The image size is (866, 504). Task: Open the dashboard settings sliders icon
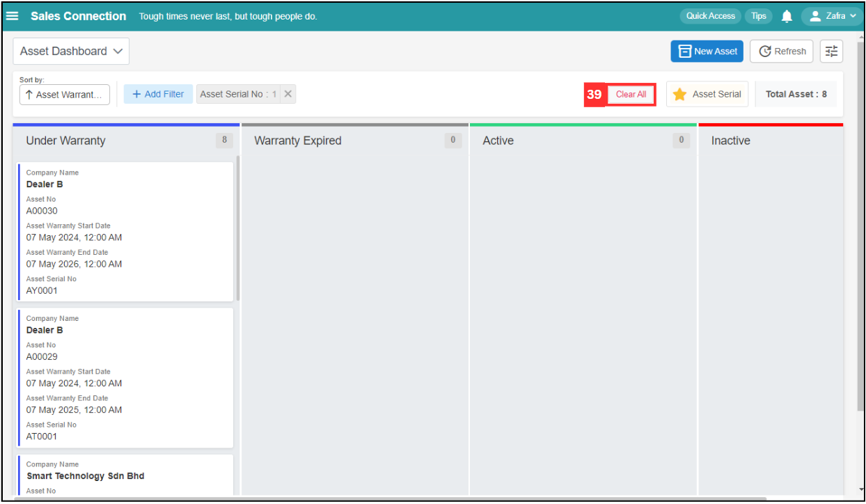coord(831,52)
